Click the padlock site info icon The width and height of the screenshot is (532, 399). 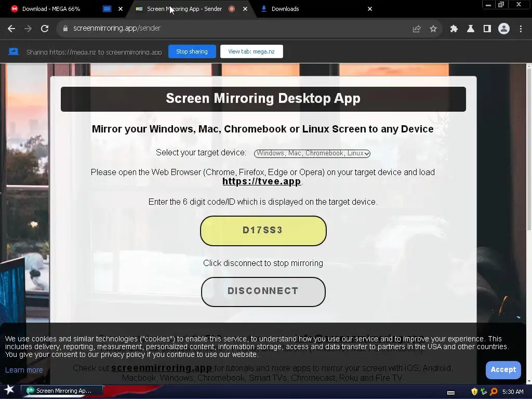tap(65, 29)
